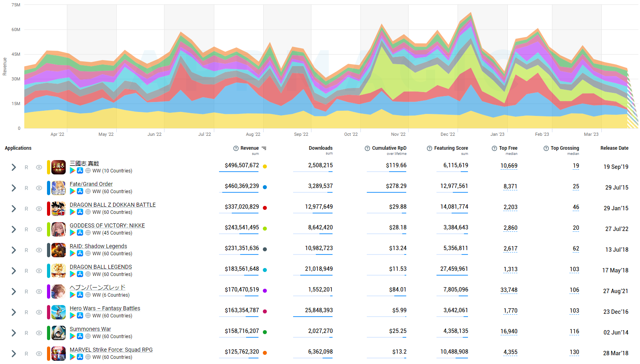Screen dimensions: 640x364
Task: Expand the GODDESS OF VICTORY: NIKKE row
Action: tap(14, 229)
